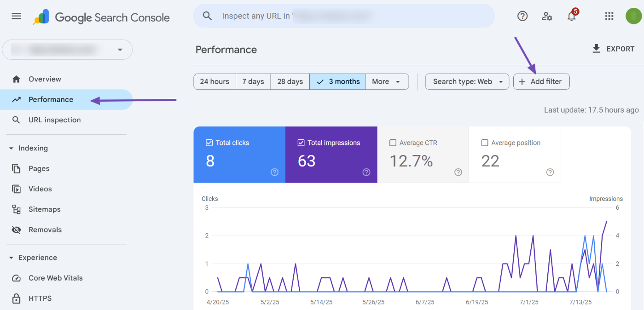
Task: Click the Removals crossed-eye icon
Action: [17, 230]
